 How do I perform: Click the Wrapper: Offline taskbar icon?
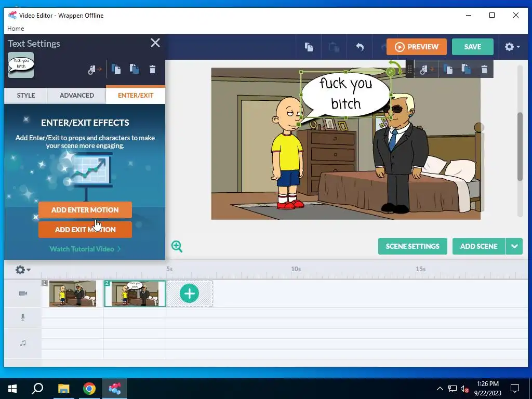tap(114, 389)
